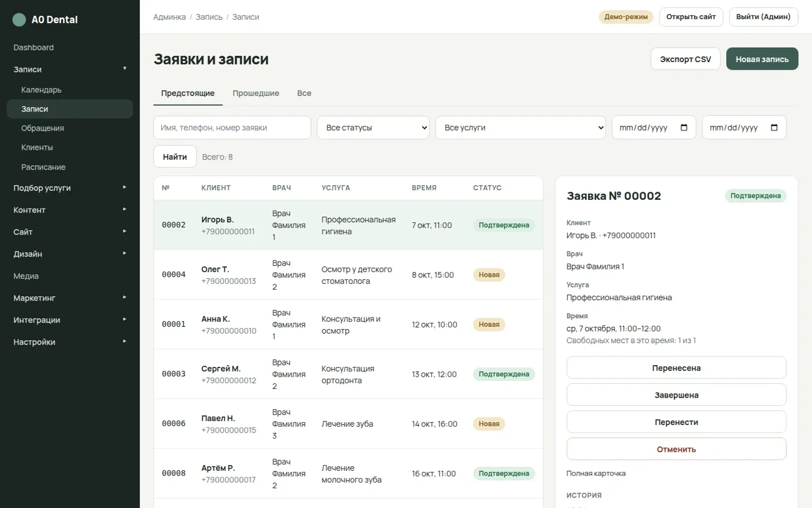
Task: Select the row for request 00004 Олег Т.
Action: pos(348,275)
